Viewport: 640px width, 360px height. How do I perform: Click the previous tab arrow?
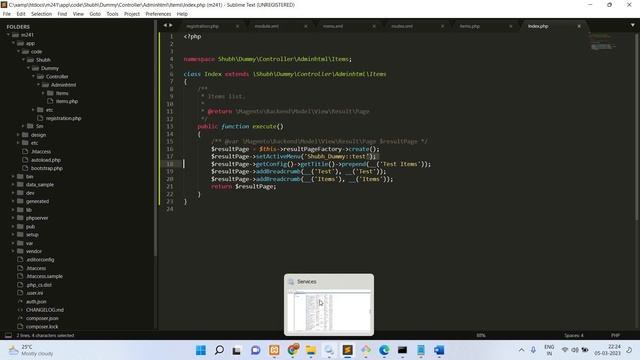[x=165, y=25]
